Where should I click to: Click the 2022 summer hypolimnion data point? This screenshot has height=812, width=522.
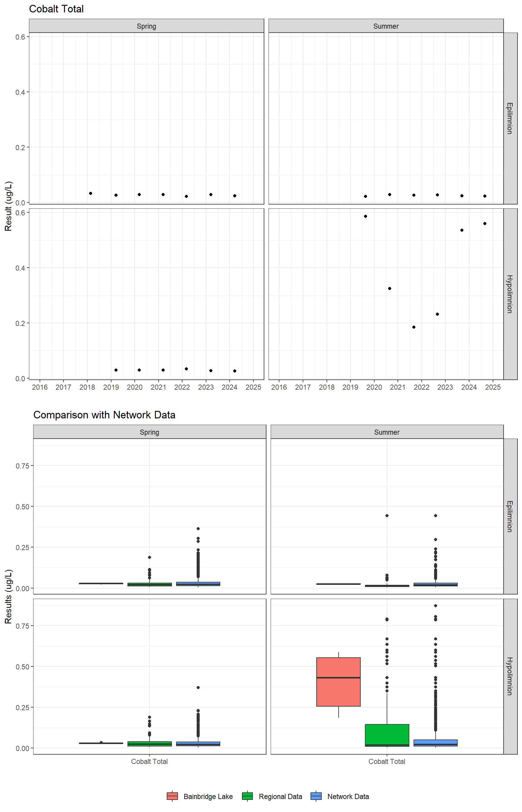437,314
